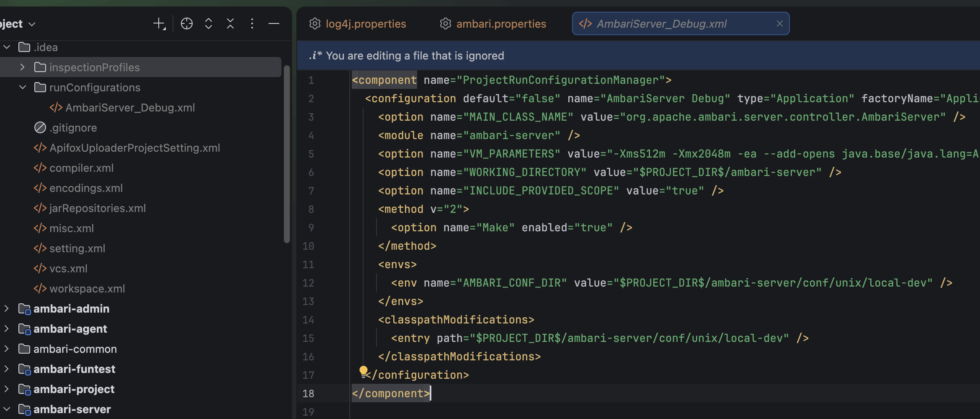Click the Project panel vertical scrollbar
The height and width of the screenshot is (419, 980).
[287, 155]
